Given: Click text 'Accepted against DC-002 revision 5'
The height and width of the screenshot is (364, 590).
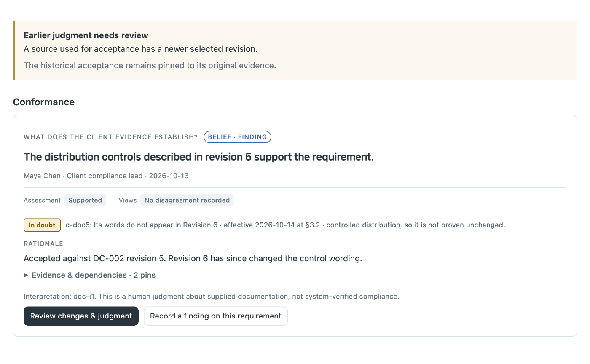Looking at the screenshot, I should click(x=94, y=258).
